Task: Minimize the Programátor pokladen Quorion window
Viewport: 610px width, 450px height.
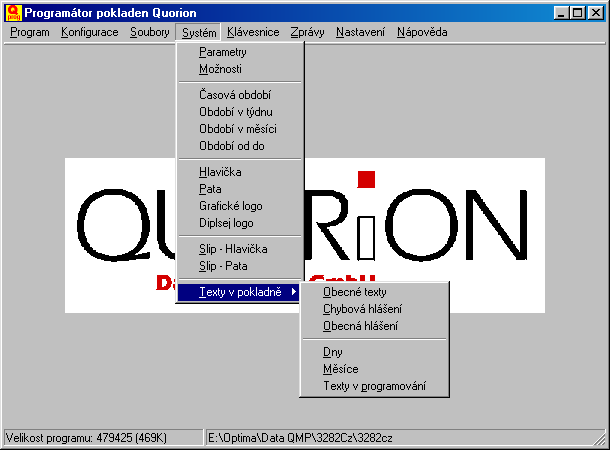Action: (x=561, y=13)
